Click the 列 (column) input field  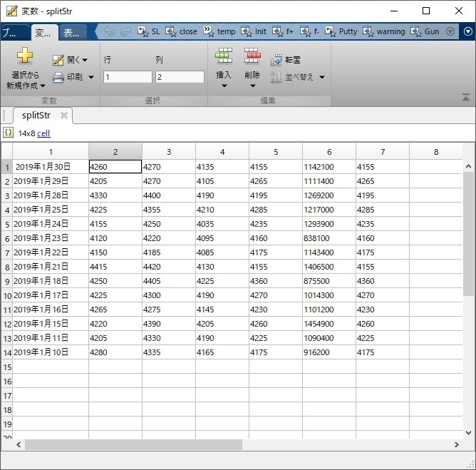[180, 77]
